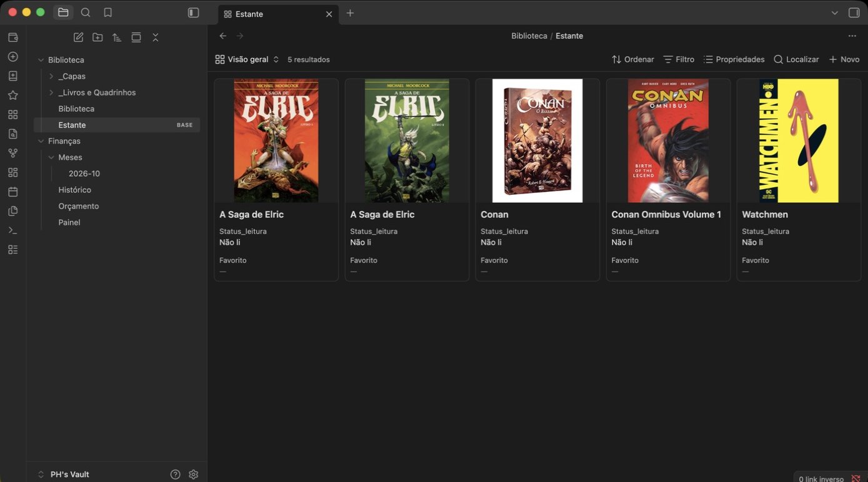The height and width of the screenshot is (482, 868).
Task: Click the checklist icon at the ribbon bottom
Action: pyautogui.click(x=13, y=250)
